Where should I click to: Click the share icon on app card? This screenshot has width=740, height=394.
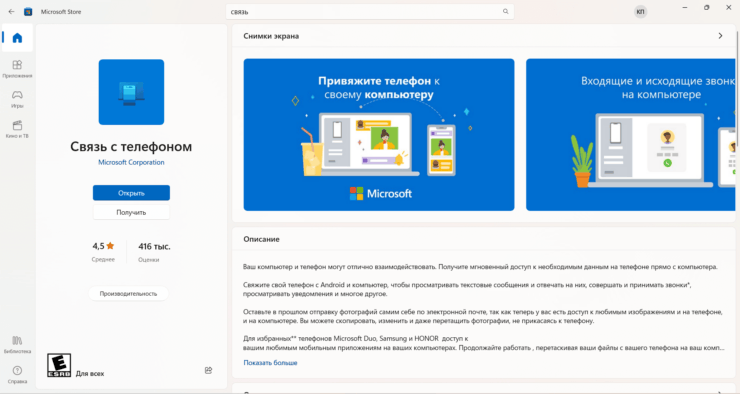[208, 370]
